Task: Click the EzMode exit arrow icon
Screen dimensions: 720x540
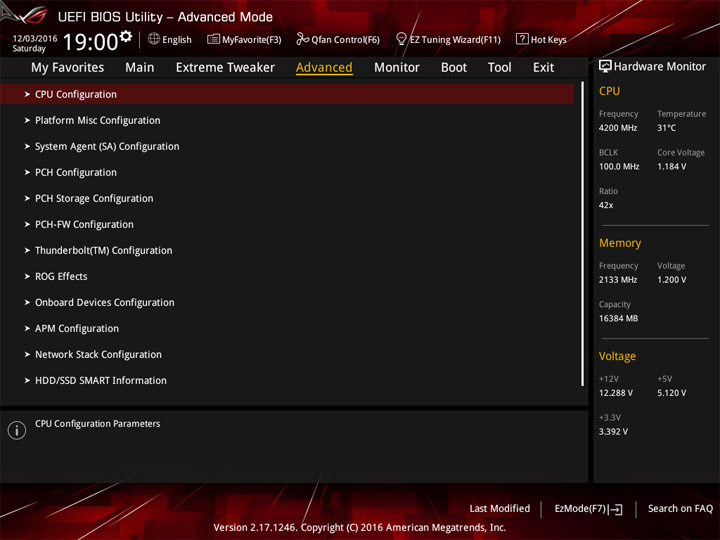Action: pyautogui.click(x=616, y=509)
